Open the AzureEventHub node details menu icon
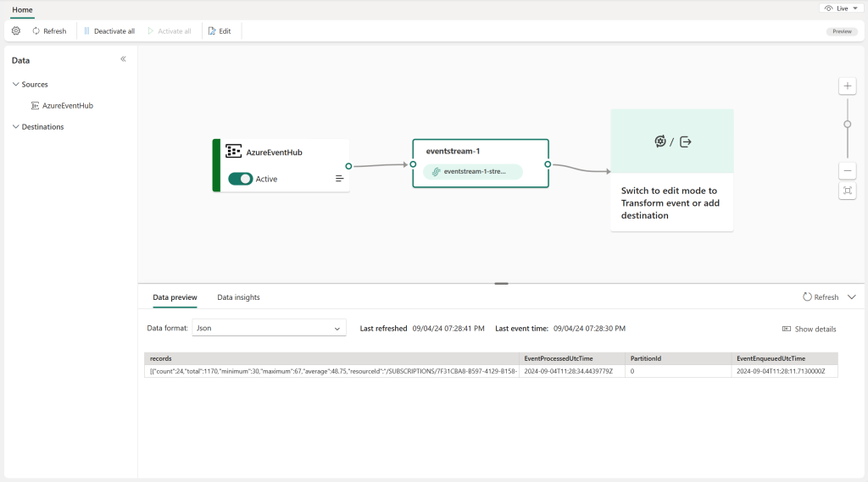The width and height of the screenshot is (868, 482). click(339, 178)
